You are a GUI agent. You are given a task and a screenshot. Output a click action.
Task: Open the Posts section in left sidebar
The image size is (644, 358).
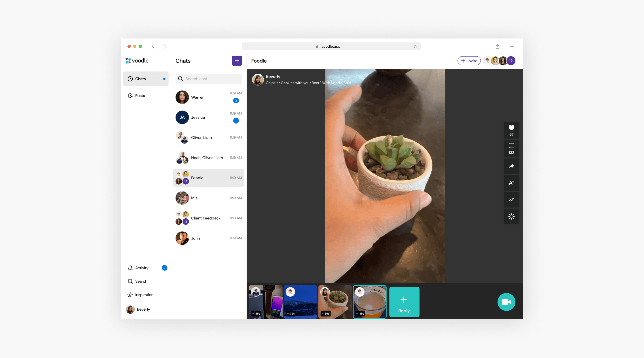[x=140, y=95]
